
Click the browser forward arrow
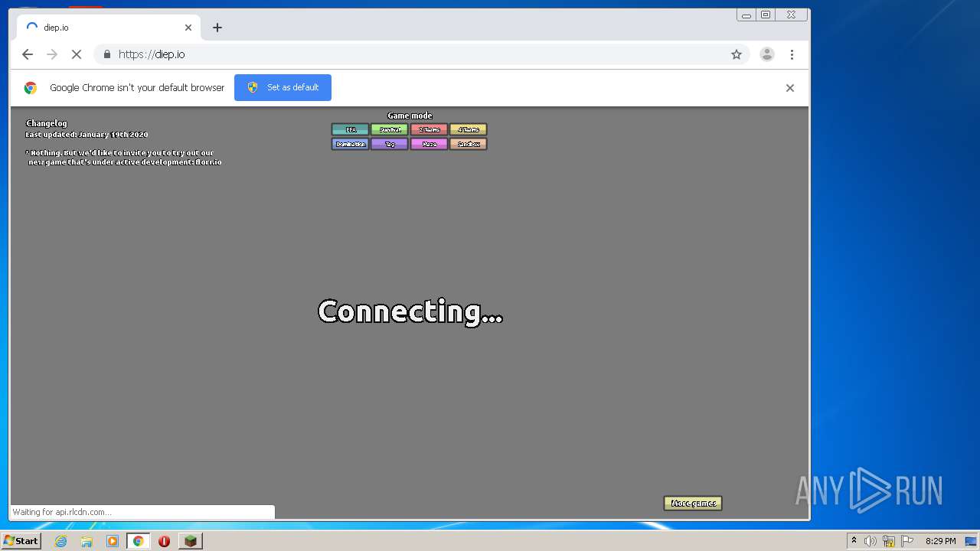point(52,54)
